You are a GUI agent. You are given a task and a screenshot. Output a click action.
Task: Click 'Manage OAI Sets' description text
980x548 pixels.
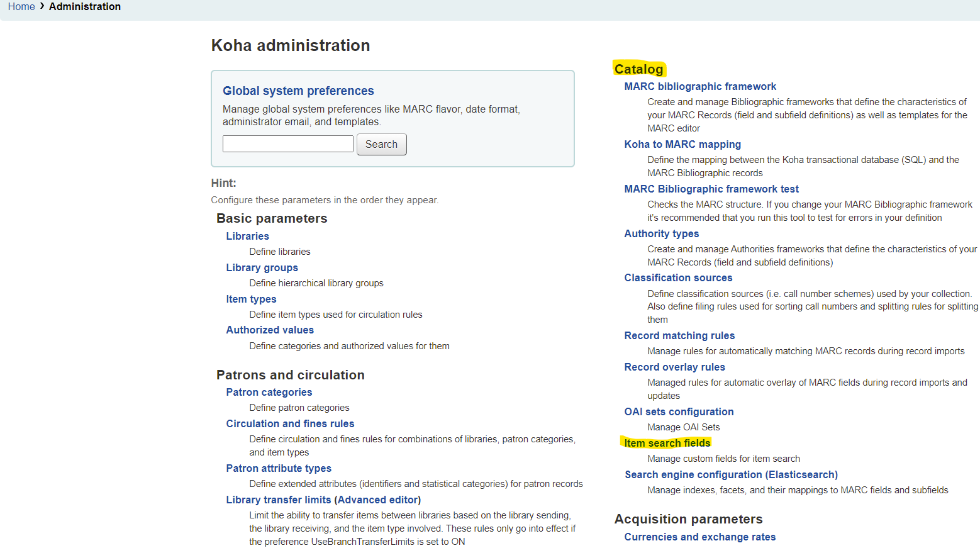click(x=684, y=427)
